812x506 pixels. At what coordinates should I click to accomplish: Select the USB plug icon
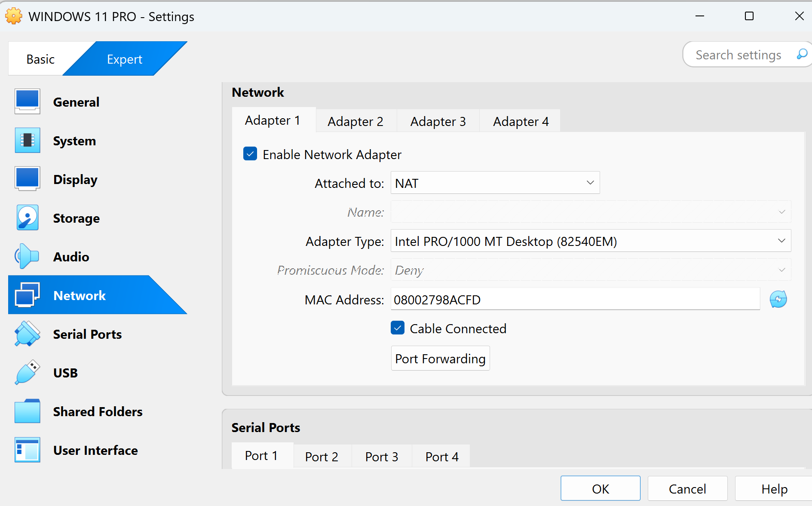click(x=27, y=373)
